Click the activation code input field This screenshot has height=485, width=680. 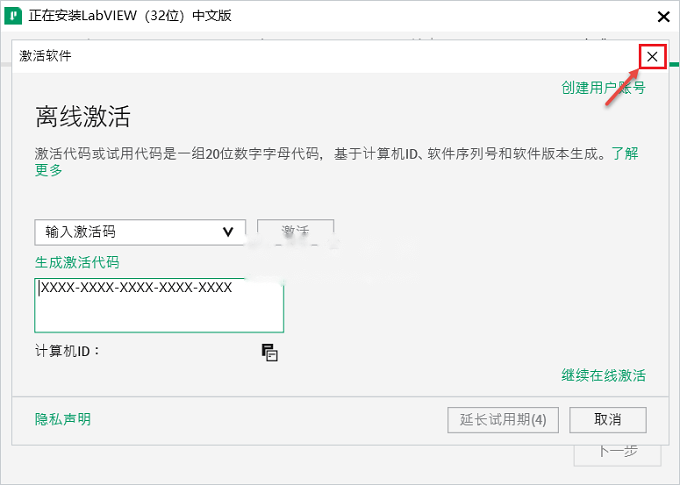coord(159,305)
